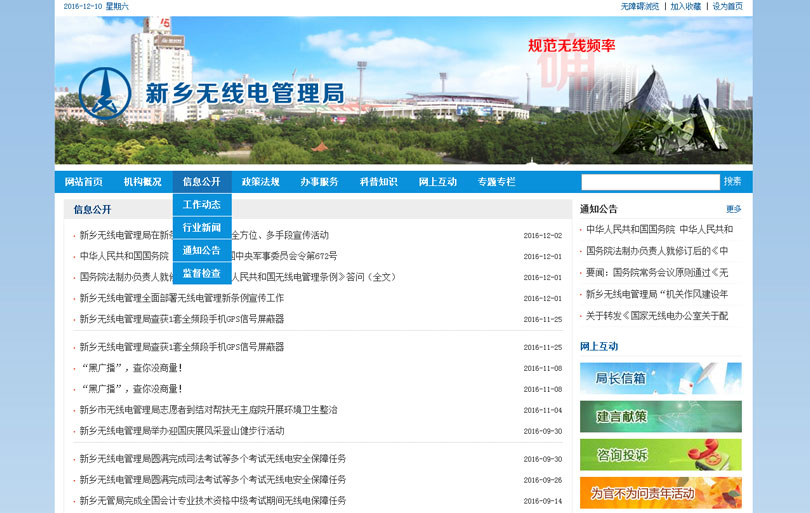
Task: Switch to 专题专栏 navigation item
Action: point(497,182)
